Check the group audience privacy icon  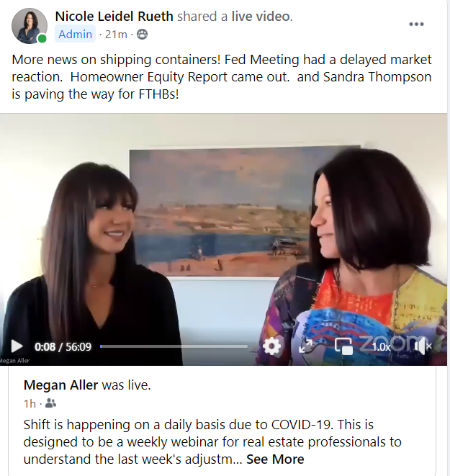click(142, 35)
